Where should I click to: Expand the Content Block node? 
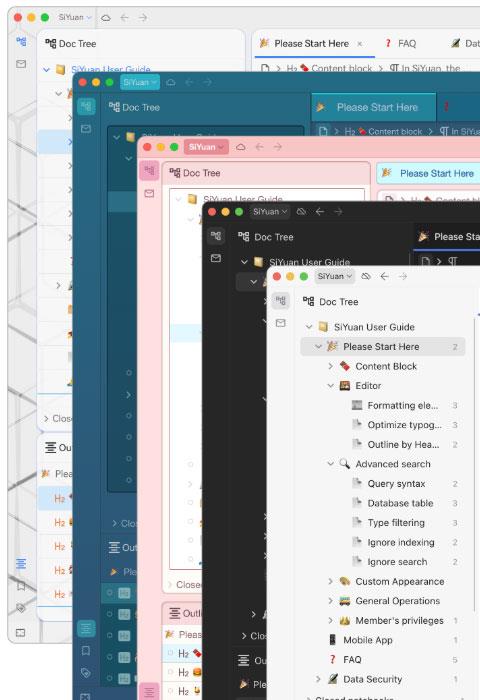click(331, 366)
